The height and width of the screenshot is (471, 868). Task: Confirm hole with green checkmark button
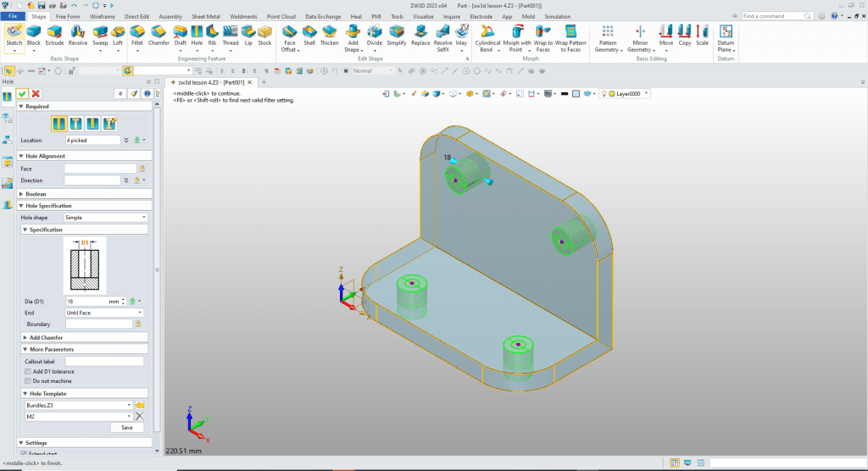tap(22, 93)
